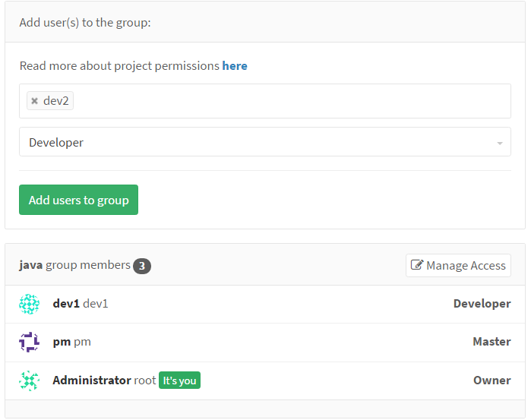
Task: Click the Master role label for pm
Action: point(491,342)
